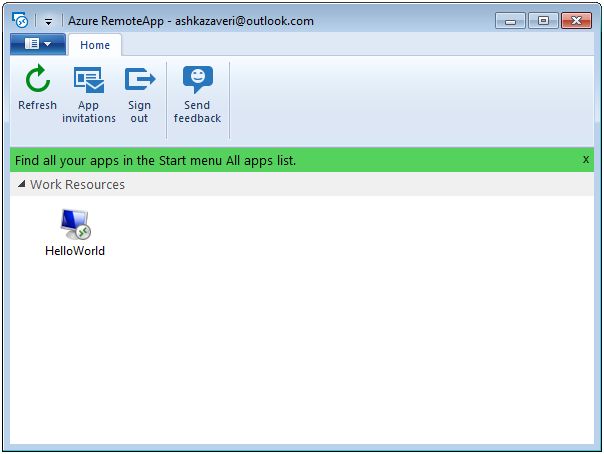Switch to the Home ribbon tab
Screen dimensions: 604x454
95,45
